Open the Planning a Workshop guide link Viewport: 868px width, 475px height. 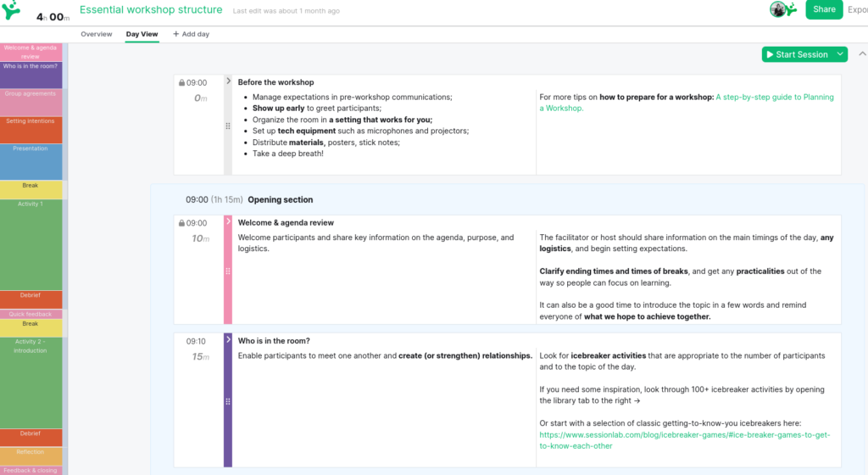tap(774, 97)
